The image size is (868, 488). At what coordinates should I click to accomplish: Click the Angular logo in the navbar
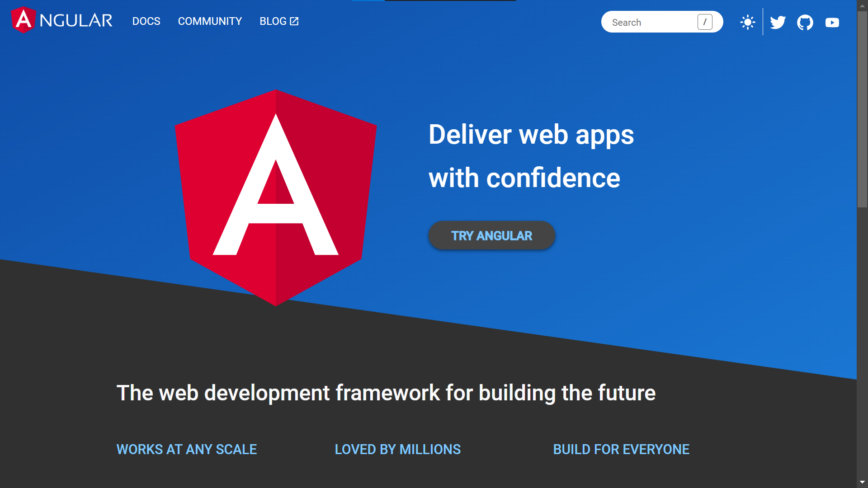[x=62, y=20]
